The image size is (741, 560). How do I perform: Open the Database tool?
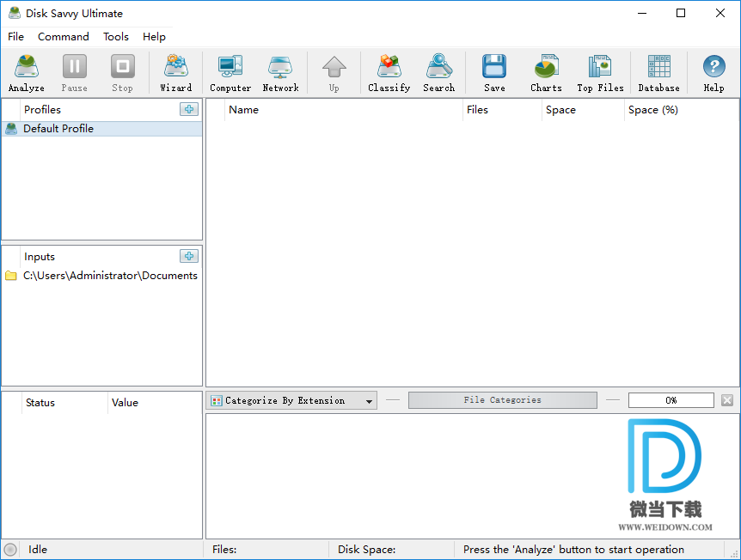pos(658,73)
